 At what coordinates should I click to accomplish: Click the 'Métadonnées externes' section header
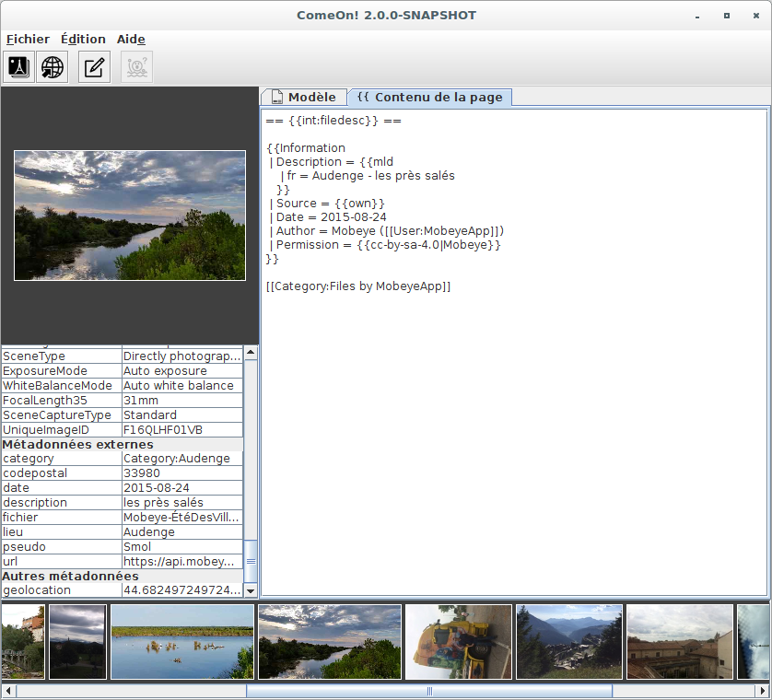(x=123, y=444)
